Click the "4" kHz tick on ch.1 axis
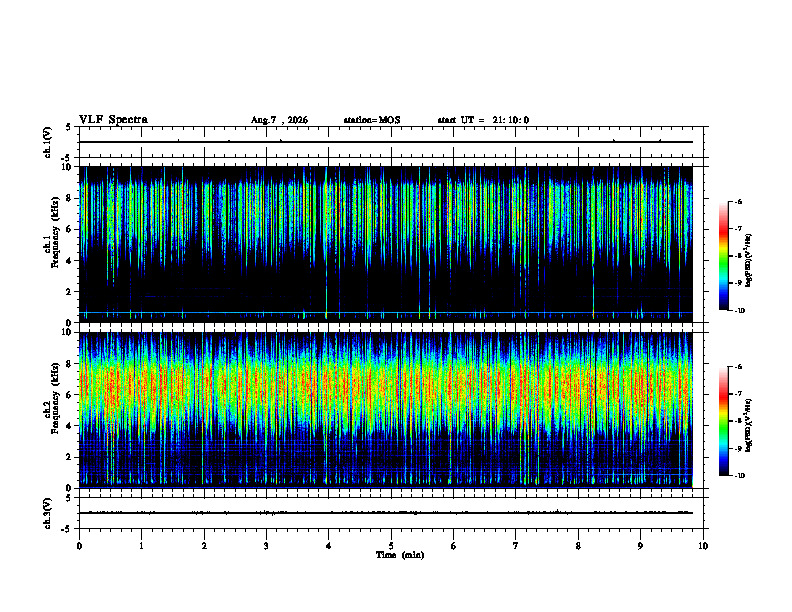Viewport: 792px width, 612px height. coord(70,261)
